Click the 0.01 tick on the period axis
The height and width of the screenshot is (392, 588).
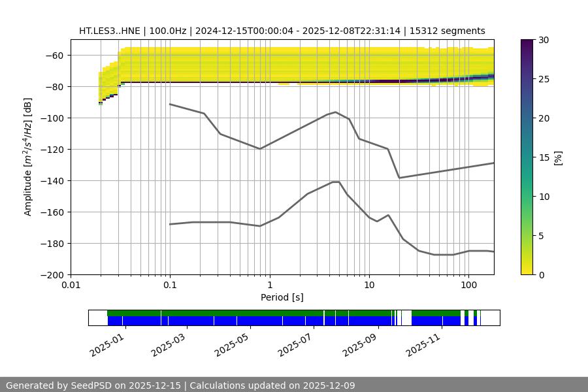tap(71, 286)
